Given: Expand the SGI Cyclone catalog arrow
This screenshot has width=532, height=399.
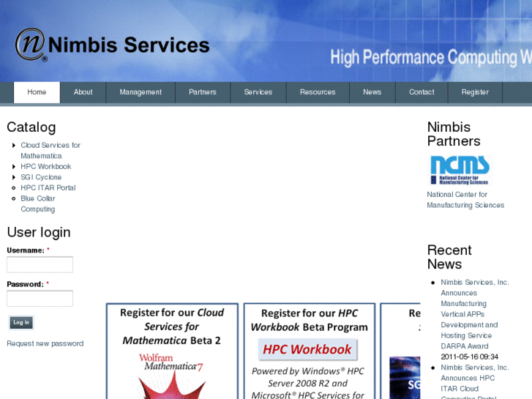Looking at the screenshot, I should pyautogui.click(x=14, y=177).
